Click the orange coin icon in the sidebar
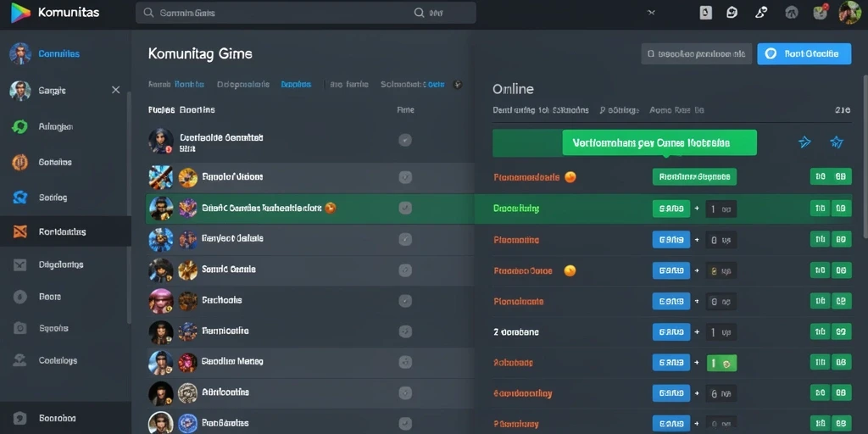The width and height of the screenshot is (868, 434). (20, 162)
